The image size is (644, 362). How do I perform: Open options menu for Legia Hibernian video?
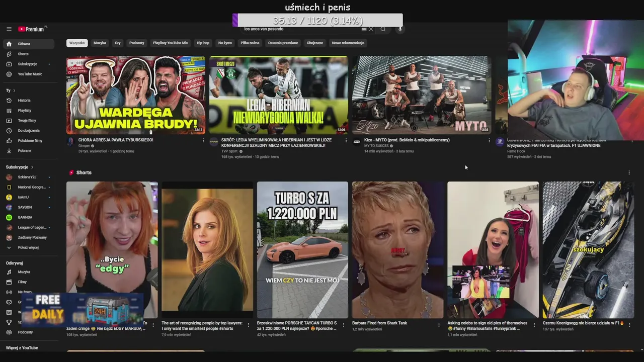click(346, 140)
